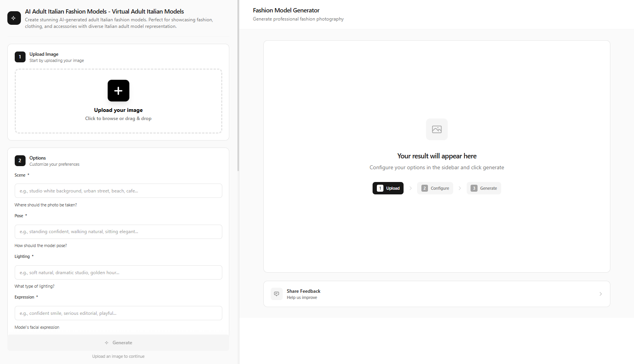Expand Share Feedback with the right chevron
The height and width of the screenshot is (364, 634).
coord(600,294)
